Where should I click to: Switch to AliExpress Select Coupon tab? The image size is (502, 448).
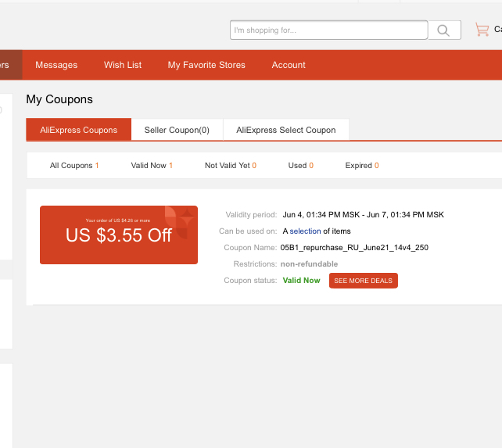tap(286, 130)
